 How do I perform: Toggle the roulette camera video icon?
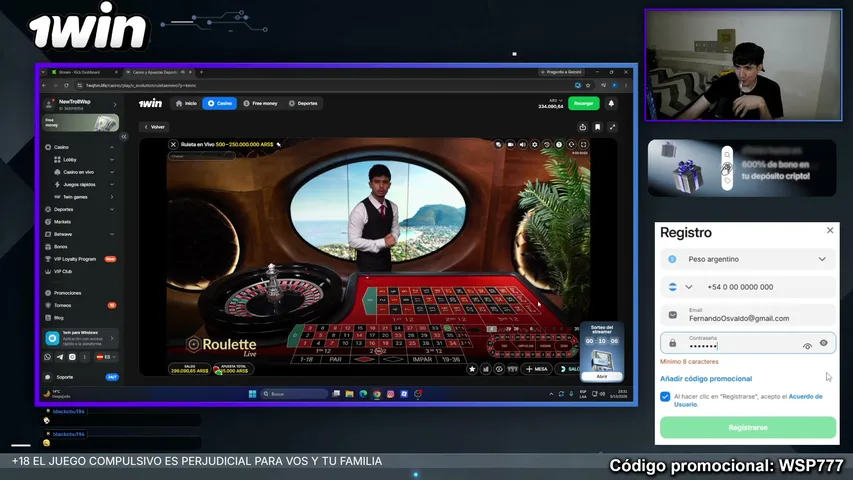coord(510,144)
